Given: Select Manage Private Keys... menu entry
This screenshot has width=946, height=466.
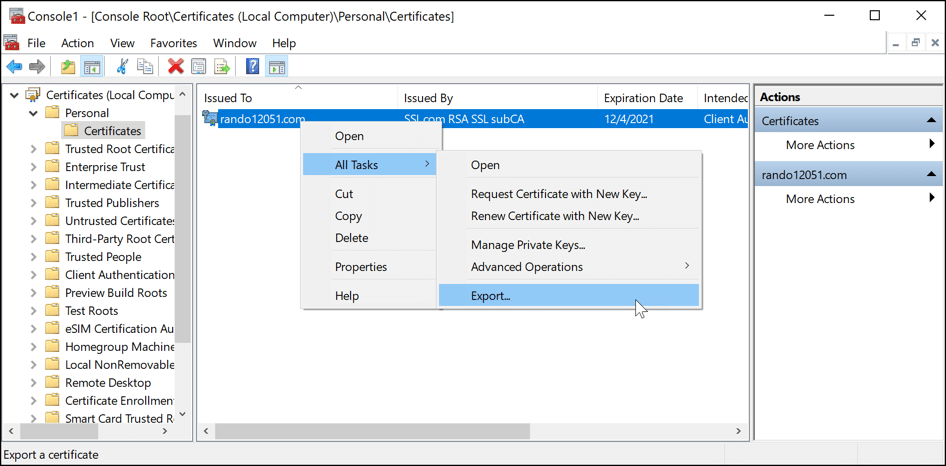Looking at the screenshot, I should [x=528, y=245].
